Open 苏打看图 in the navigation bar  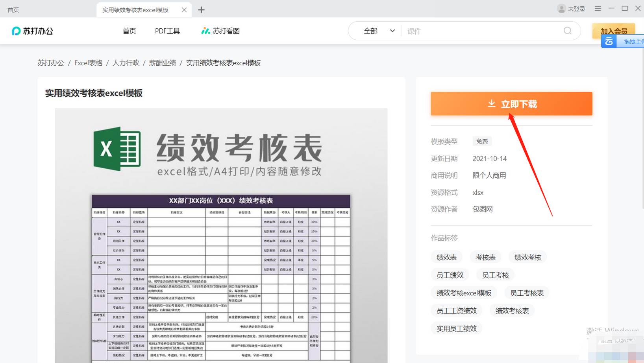pyautogui.click(x=220, y=31)
